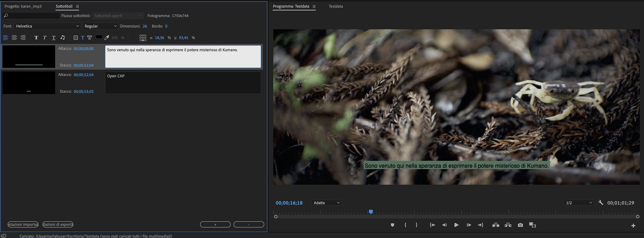Toggle bold text formatting
This screenshot has height=238, width=644.
click(x=36, y=38)
